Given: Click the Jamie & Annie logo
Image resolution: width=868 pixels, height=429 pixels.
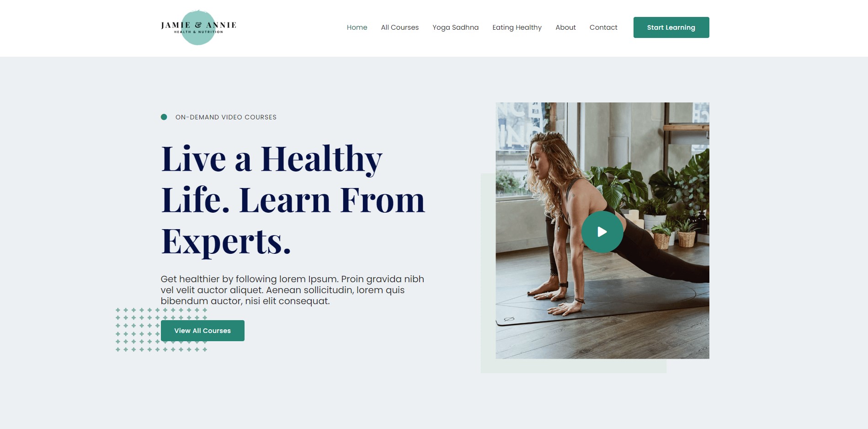Looking at the screenshot, I should click(198, 27).
